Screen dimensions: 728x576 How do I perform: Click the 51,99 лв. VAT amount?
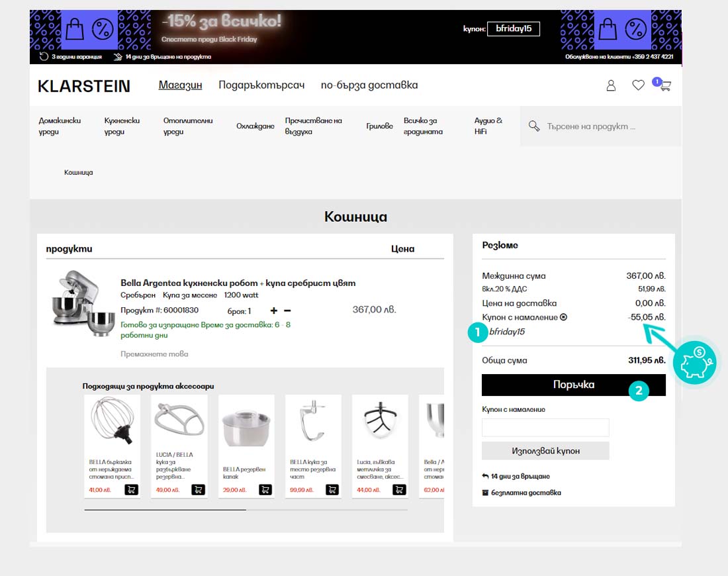[x=652, y=289]
